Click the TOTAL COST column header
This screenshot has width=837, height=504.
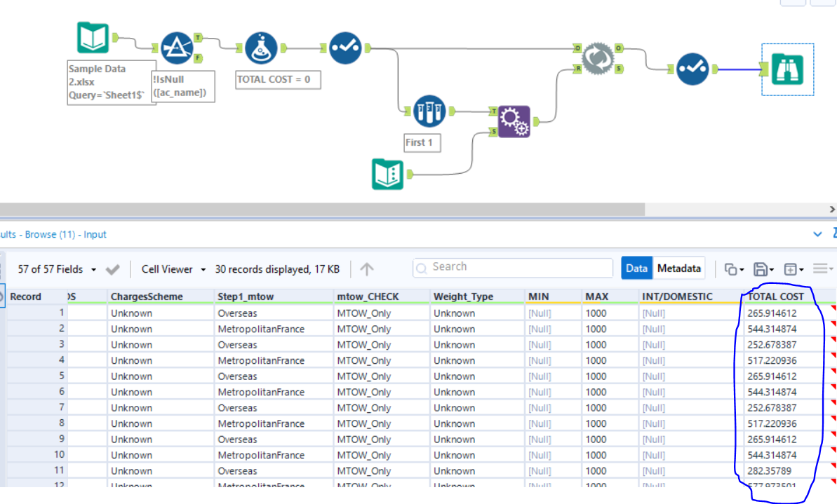tap(775, 297)
